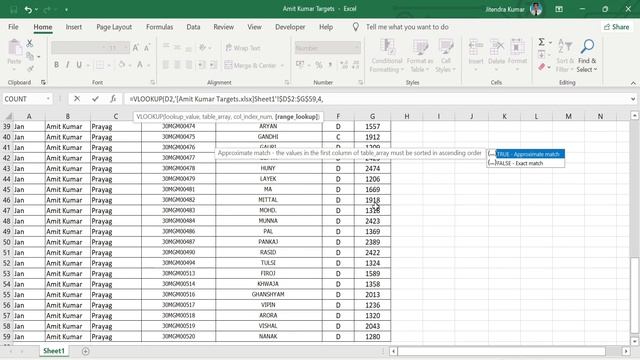
Task: Click the Save icon in title bar
Action: tap(13, 9)
